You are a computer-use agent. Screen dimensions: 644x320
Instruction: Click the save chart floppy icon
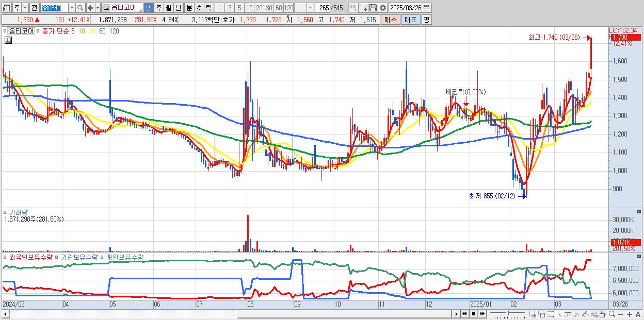click(373, 8)
